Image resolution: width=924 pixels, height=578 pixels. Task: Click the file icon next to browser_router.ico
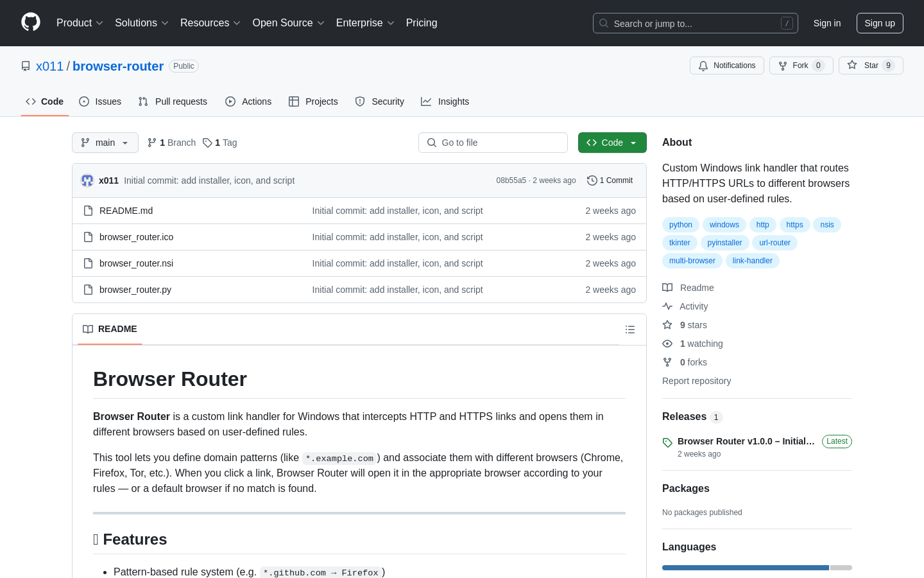[89, 237]
